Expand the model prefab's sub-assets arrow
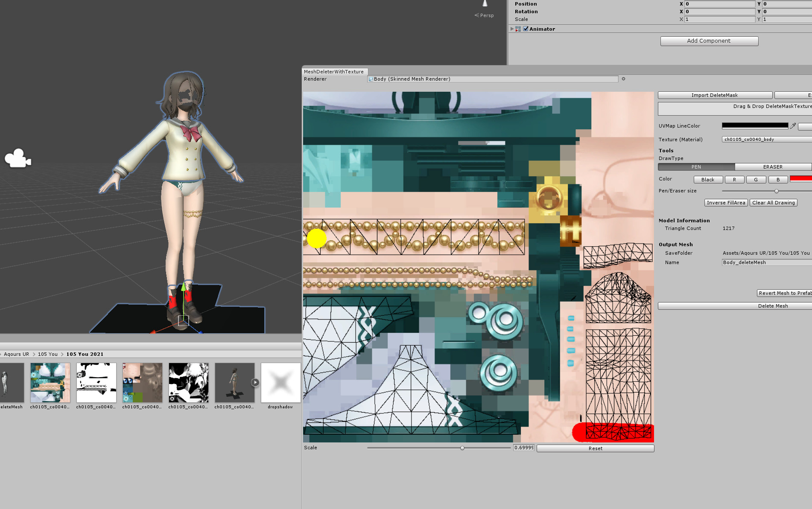Screen dimensions: 812x509 pyautogui.click(x=255, y=383)
